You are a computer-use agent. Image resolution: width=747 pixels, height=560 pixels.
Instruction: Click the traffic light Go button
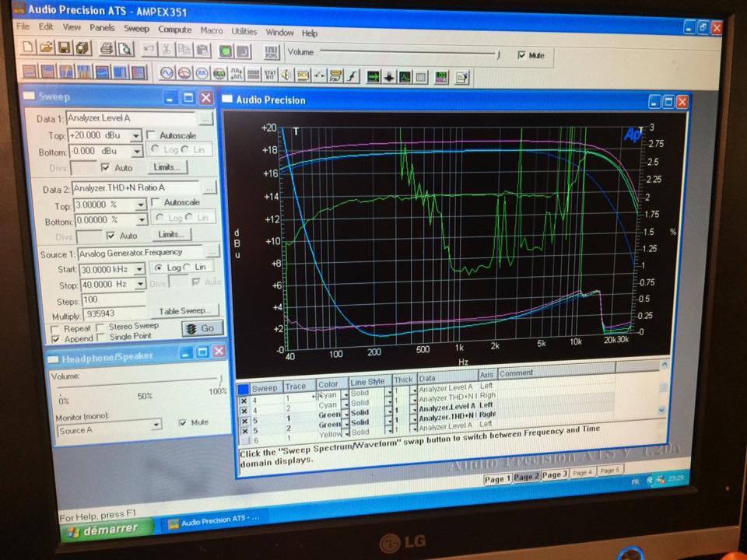202,328
